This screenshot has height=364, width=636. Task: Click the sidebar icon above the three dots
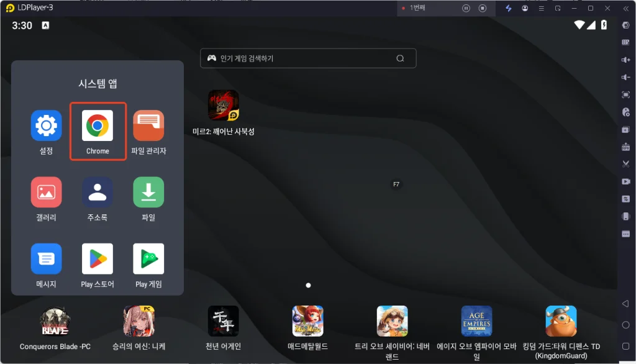[626, 216]
